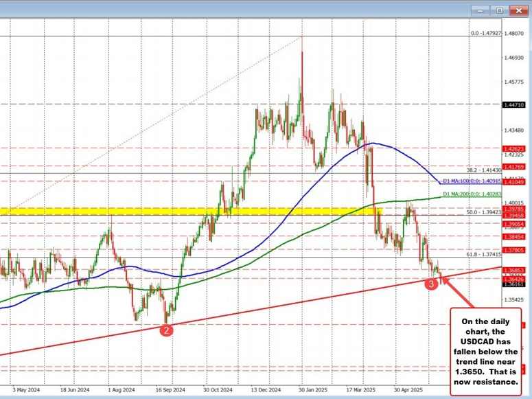The height and width of the screenshot is (399, 532).
Task: Click the 16 Sep 2024 date label
Action: 170,390
